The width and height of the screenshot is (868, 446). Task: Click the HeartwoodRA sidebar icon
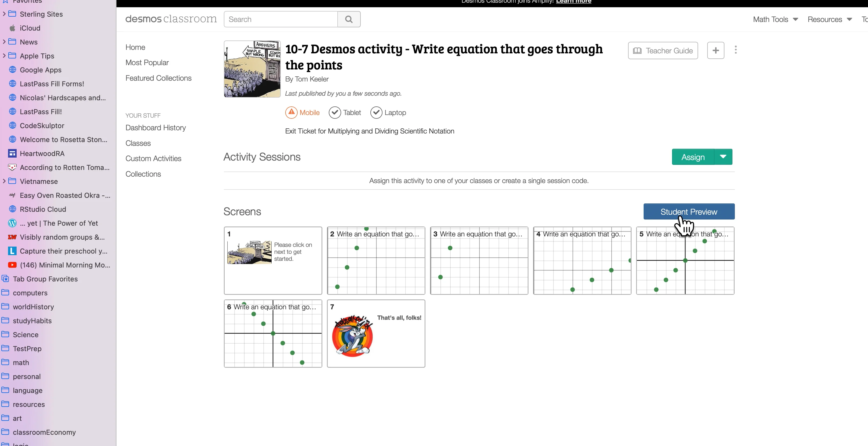tap(12, 153)
